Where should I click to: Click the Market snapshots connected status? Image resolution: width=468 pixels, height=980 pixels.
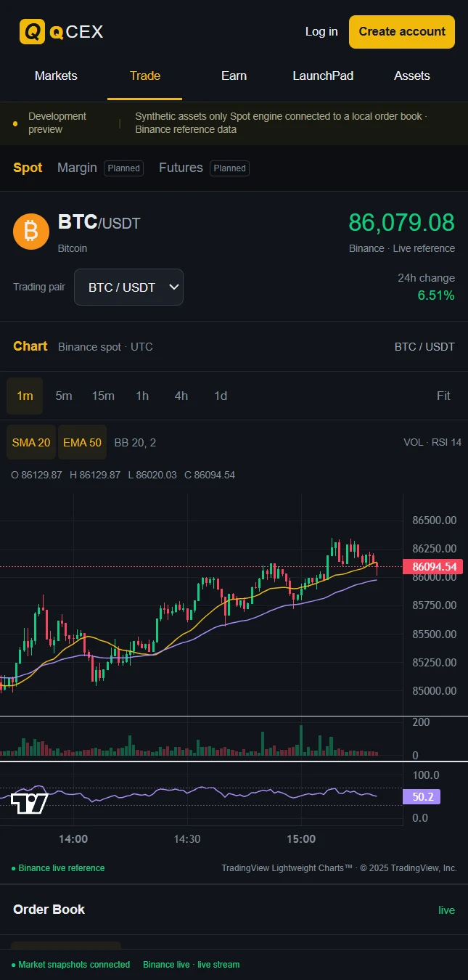point(70,965)
